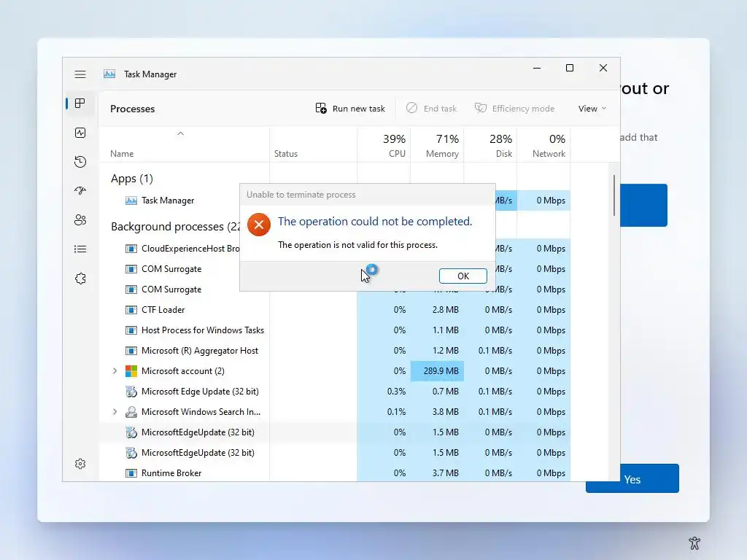Click the Unable to terminate process dialog title

point(301,195)
